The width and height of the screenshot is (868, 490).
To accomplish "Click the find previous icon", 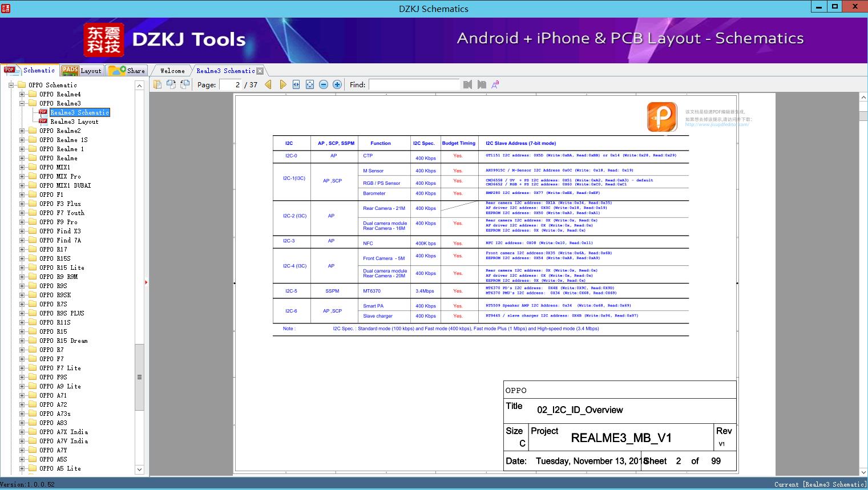I will [x=468, y=84].
